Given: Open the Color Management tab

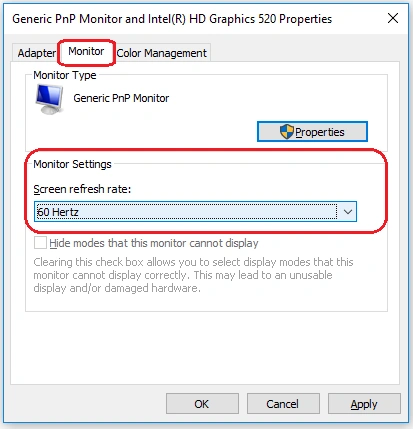Looking at the screenshot, I should tap(162, 53).
